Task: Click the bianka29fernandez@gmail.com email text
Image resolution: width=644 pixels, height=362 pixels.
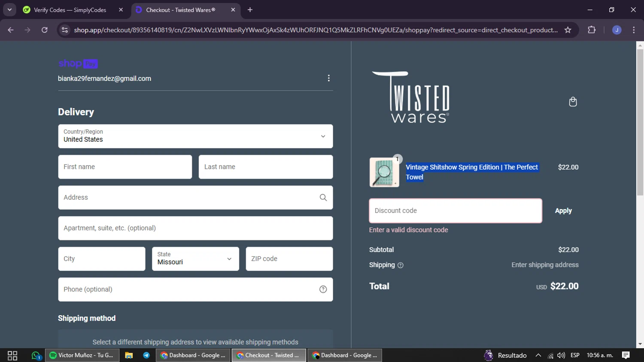Action: [104, 79]
